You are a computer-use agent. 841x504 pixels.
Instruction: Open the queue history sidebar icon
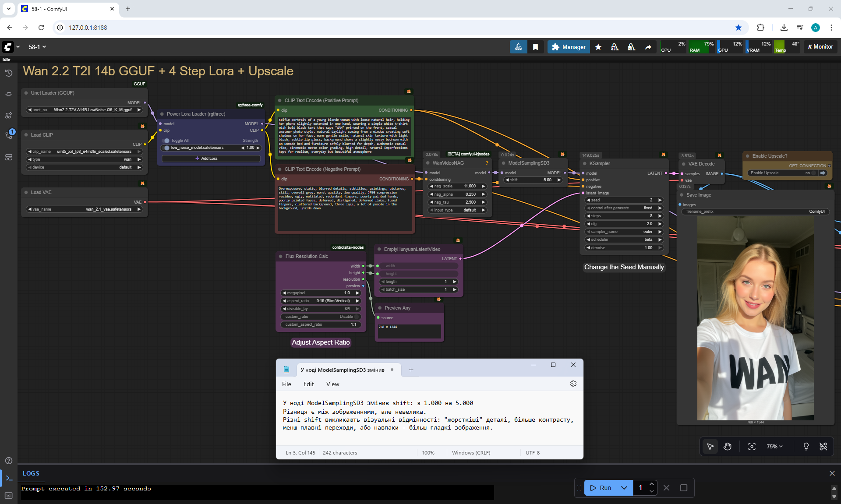pos(9,73)
